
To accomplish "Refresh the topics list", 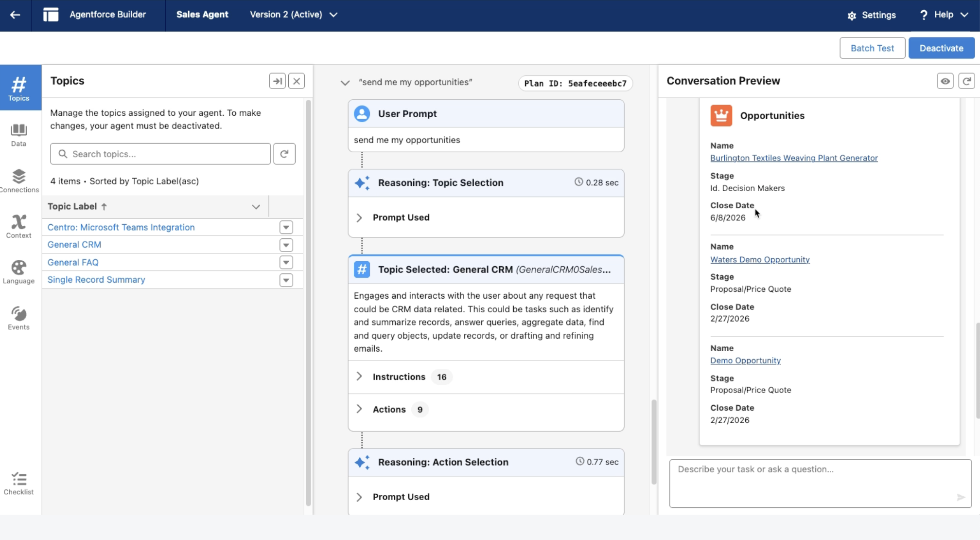I will click(x=284, y=154).
